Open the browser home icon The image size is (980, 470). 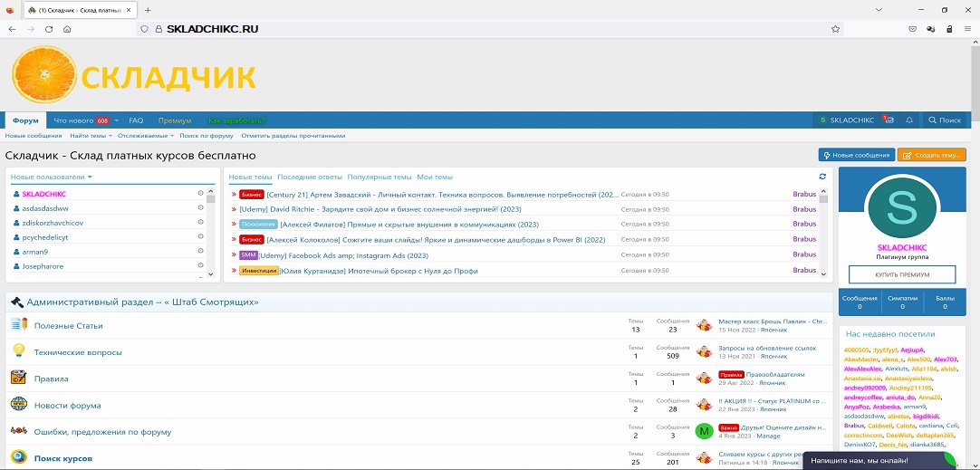67,29
